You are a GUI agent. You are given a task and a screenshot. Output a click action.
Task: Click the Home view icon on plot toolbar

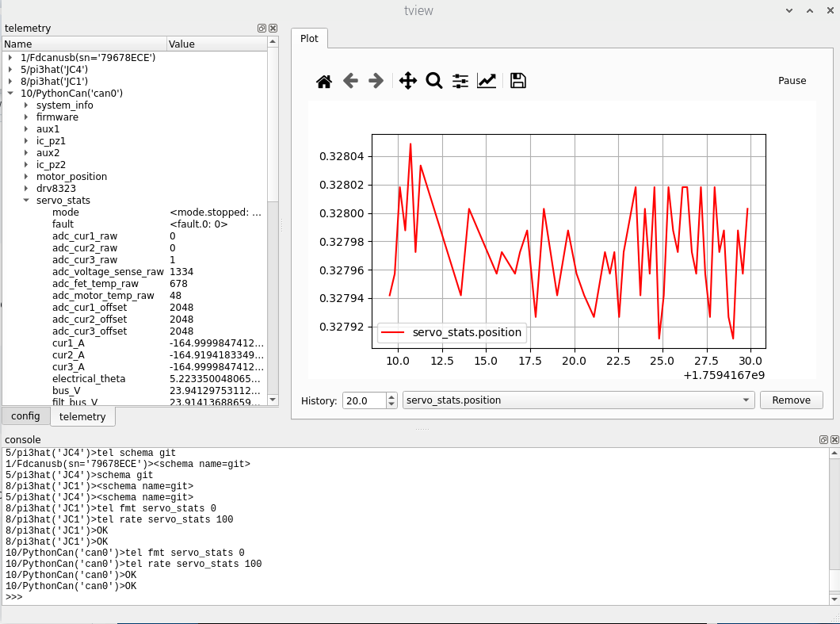(323, 80)
